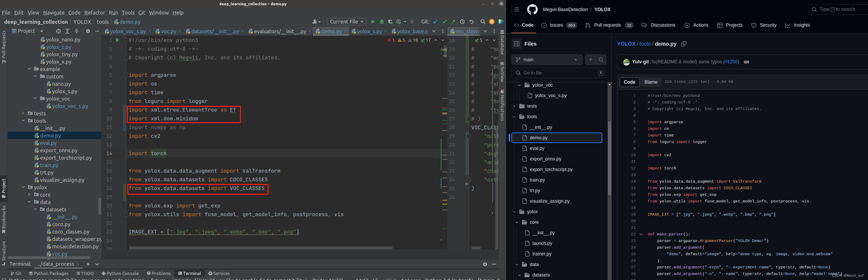Switch to Blame view on GitHub
Viewport: 868px width, 280px height.
pyautogui.click(x=651, y=82)
